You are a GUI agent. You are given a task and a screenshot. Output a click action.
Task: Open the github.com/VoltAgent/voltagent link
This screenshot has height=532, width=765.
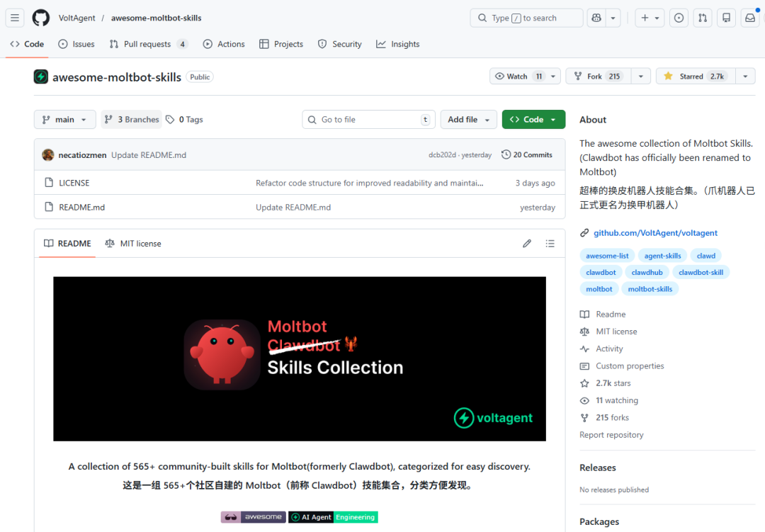tap(655, 233)
